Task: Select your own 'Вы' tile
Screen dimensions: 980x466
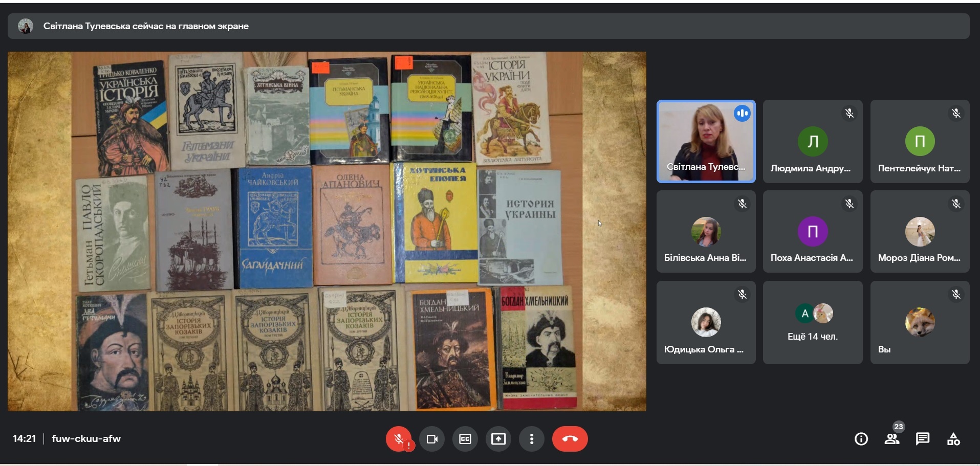Action: (920, 322)
